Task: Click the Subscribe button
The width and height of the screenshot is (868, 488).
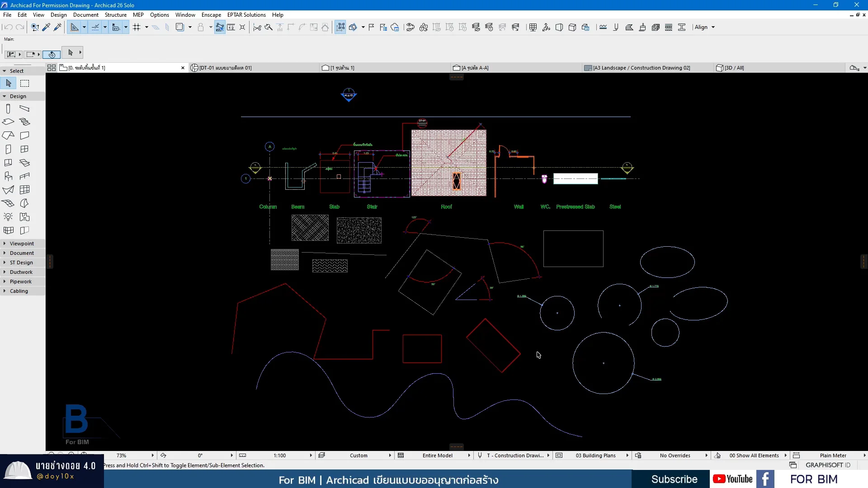Action: tap(675, 479)
